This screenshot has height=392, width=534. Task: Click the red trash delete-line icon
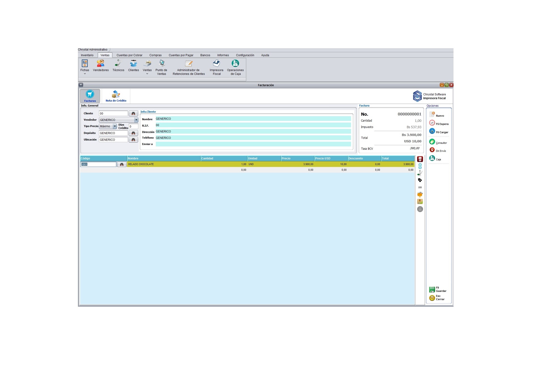pyautogui.click(x=420, y=159)
